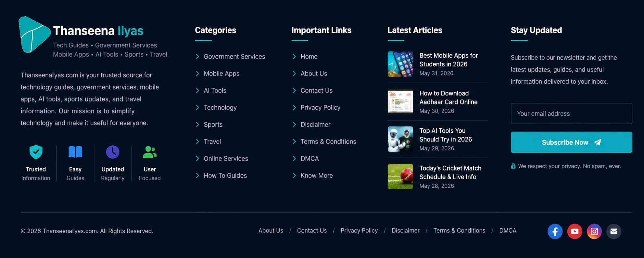The height and width of the screenshot is (258, 644).
Task: Click the chevron beside Home
Action: (294, 57)
